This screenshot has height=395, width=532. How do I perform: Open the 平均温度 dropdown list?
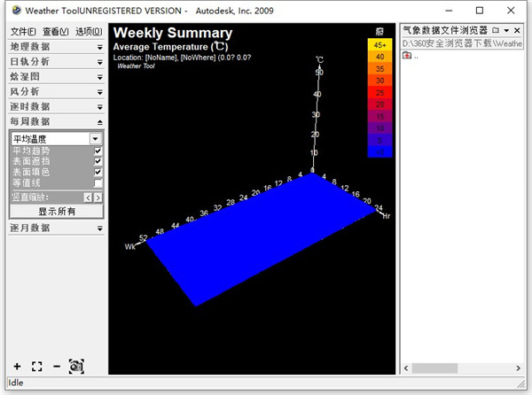[95, 139]
